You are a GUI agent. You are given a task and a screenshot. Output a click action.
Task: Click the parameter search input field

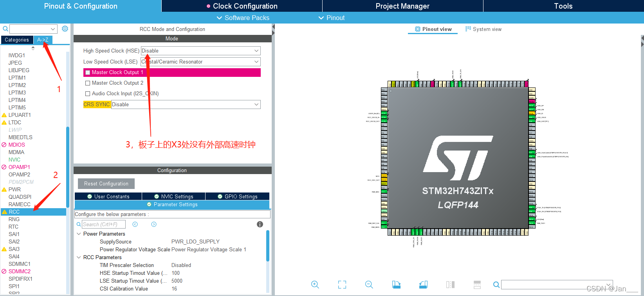[104, 224]
